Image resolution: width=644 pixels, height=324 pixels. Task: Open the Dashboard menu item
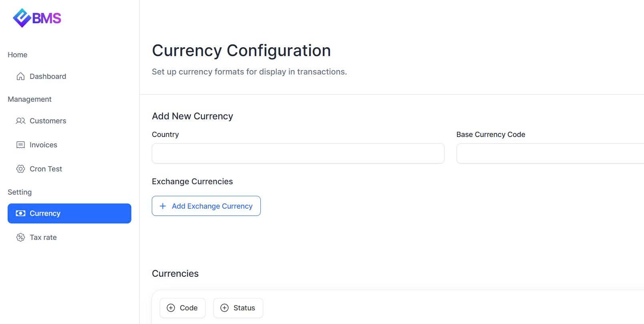pyautogui.click(x=48, y=76)
